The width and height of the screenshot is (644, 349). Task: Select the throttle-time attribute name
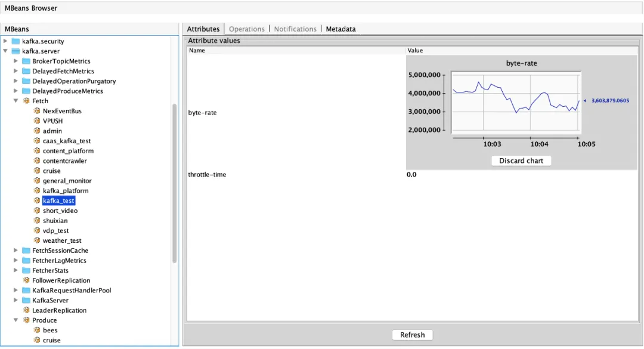coord(207,174)
